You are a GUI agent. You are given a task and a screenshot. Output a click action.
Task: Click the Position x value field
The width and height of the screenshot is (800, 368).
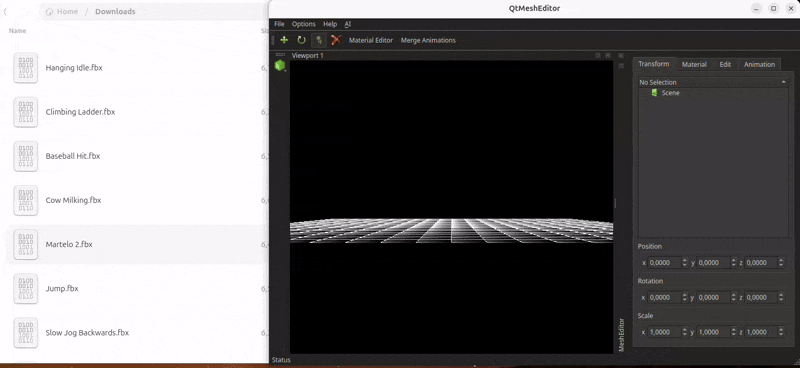click(665, 262)
